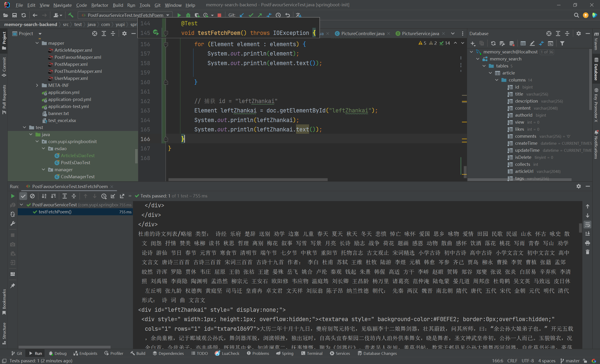Open Run panel settings gear

tap(579, 186)
